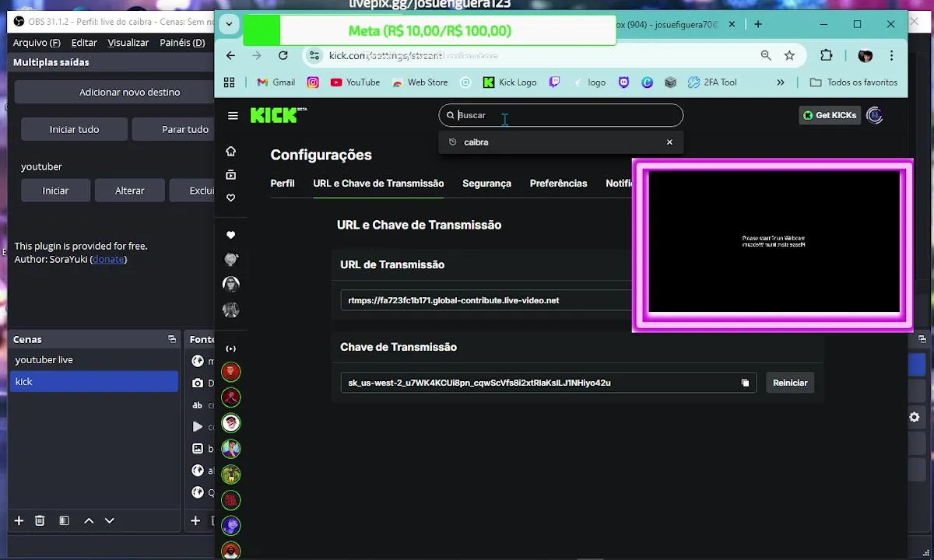Open the donate link by SoraYuki
The height and width of the screenshot is (560, 934).
(x=108, y=259)
